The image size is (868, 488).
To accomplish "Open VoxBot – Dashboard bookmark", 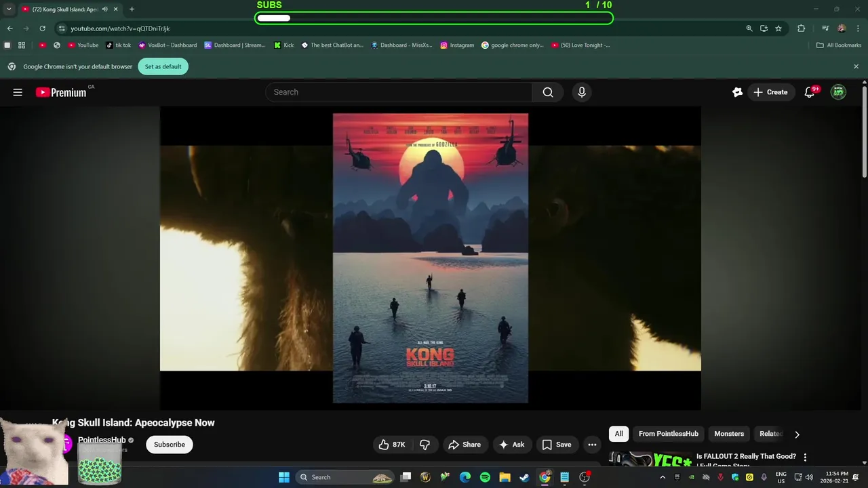I will pos(167,45).
